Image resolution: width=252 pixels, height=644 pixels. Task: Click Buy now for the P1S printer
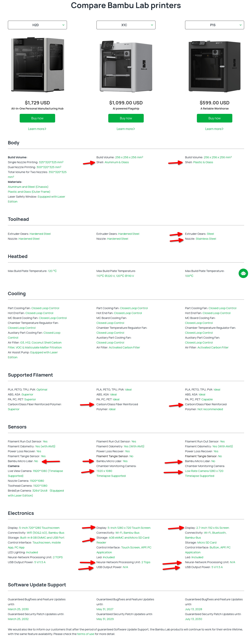(214, 118)
